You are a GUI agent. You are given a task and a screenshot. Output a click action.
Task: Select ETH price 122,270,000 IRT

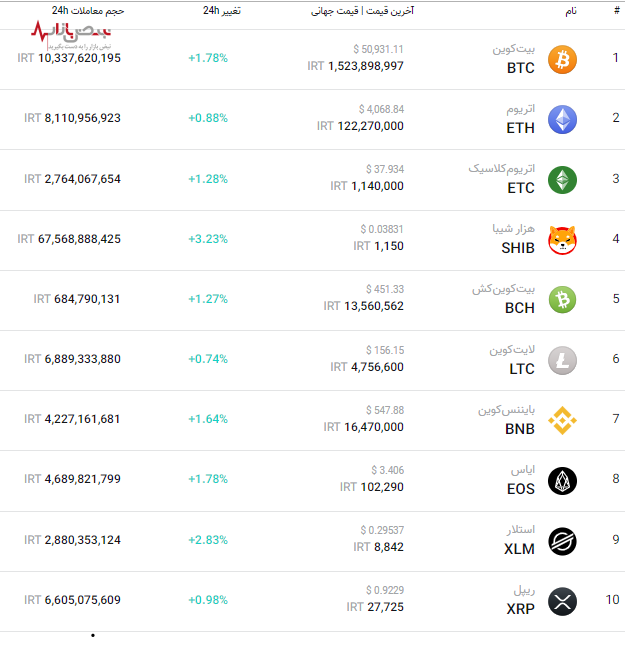(360, 127)
